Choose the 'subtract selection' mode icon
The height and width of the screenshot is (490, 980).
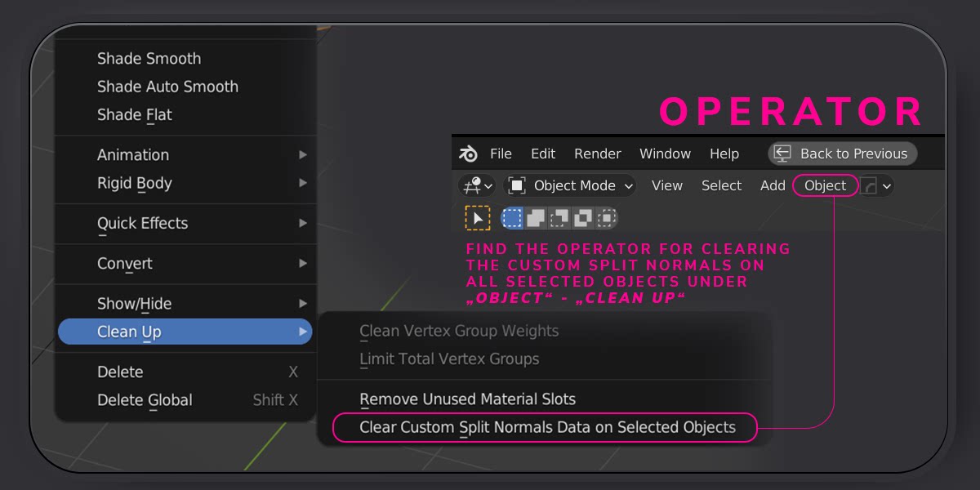point(559,218)
